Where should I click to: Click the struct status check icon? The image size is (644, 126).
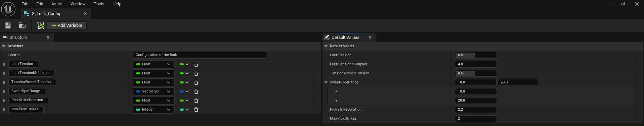click(41, 25)
